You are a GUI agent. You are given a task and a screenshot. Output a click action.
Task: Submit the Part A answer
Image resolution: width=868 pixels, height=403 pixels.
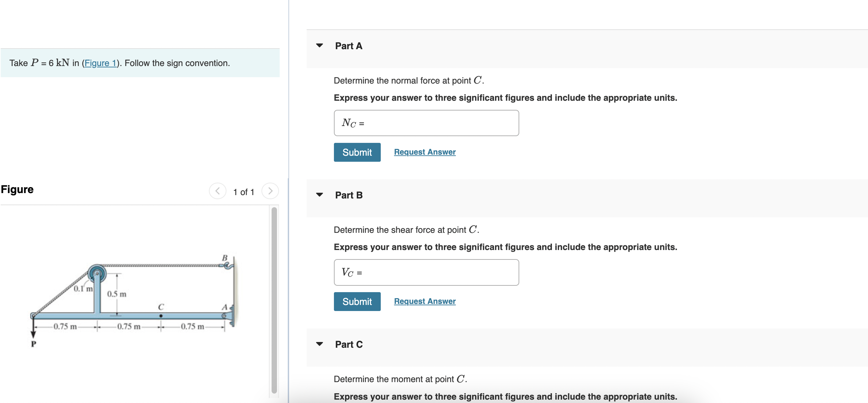point(357,152)
